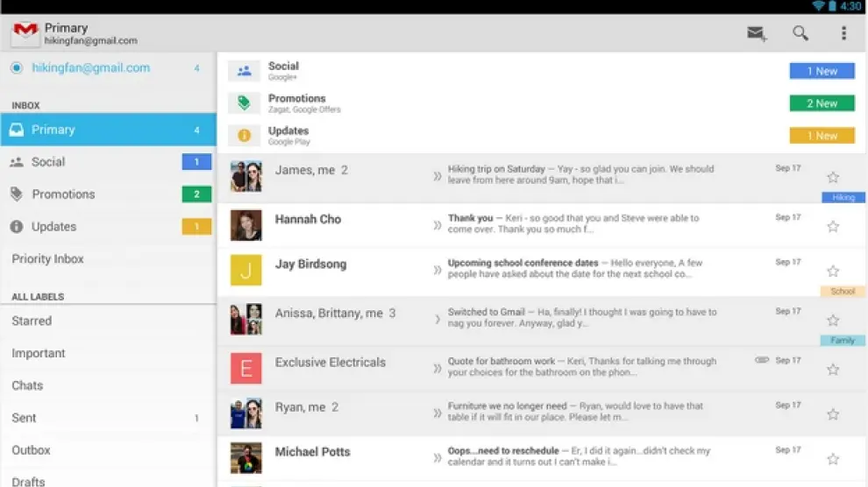Click the green 2 New Promotions badge
The image size is (868, 487).
click(822, 103)
